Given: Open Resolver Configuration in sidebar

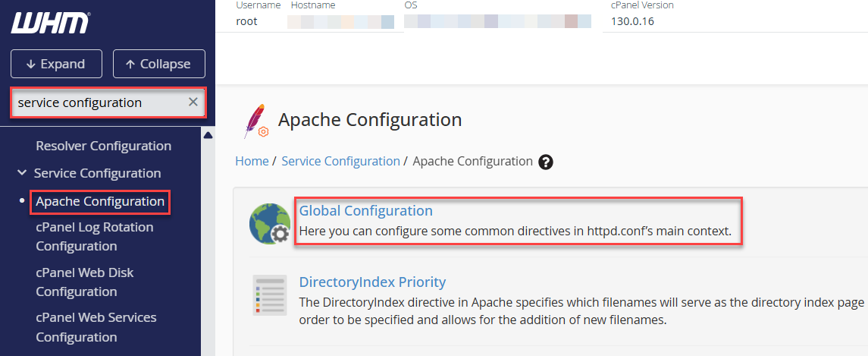Looking at the screenshot, I should [104, 146].
